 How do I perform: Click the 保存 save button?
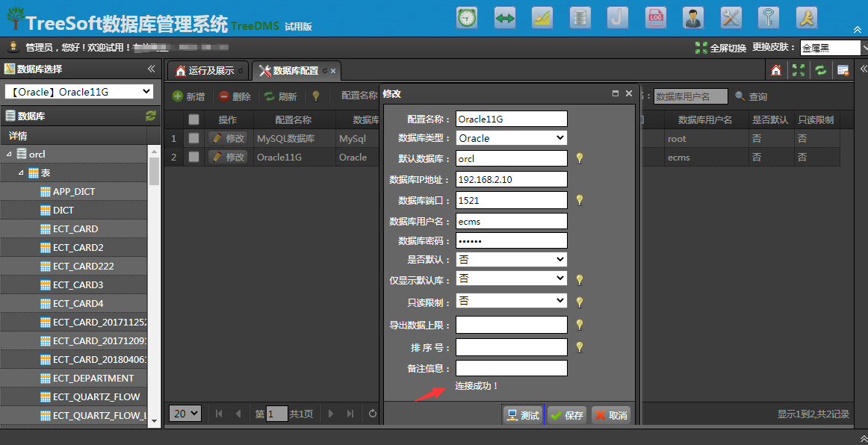click(x=568, y=415)
